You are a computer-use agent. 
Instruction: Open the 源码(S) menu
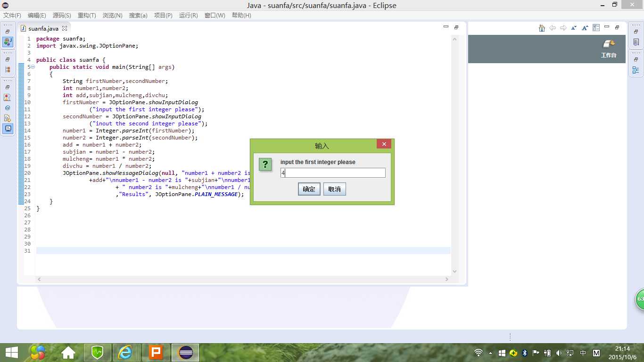point(62,15)
